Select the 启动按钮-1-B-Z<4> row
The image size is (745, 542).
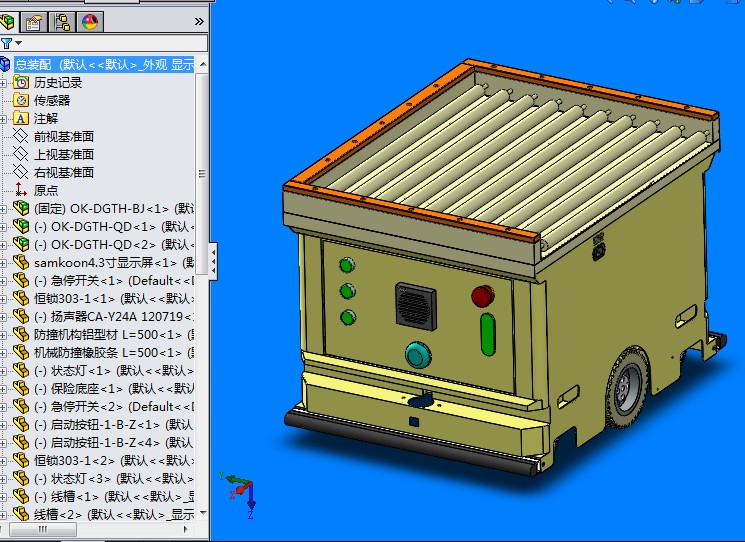click(104, 442)
